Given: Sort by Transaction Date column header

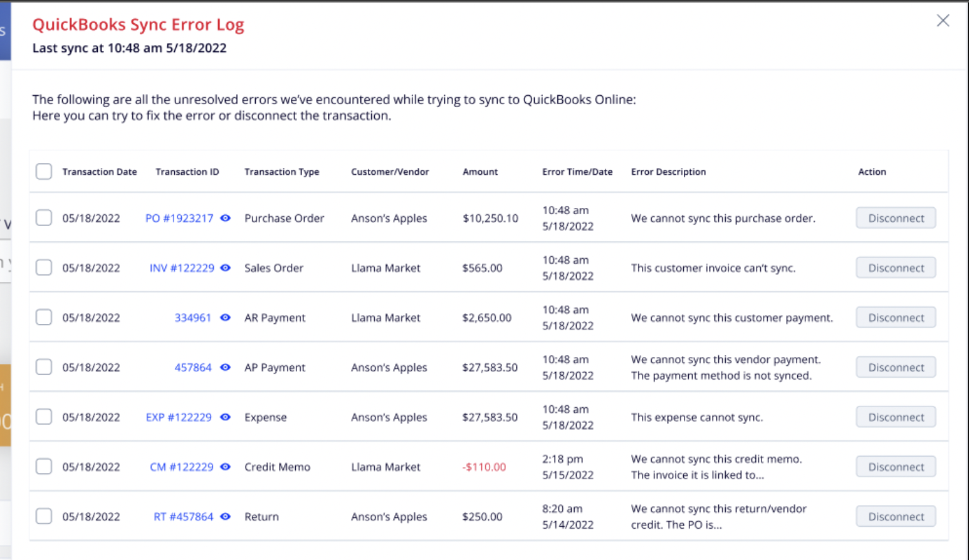Looking at the screenshot, I should click(100, 172).
